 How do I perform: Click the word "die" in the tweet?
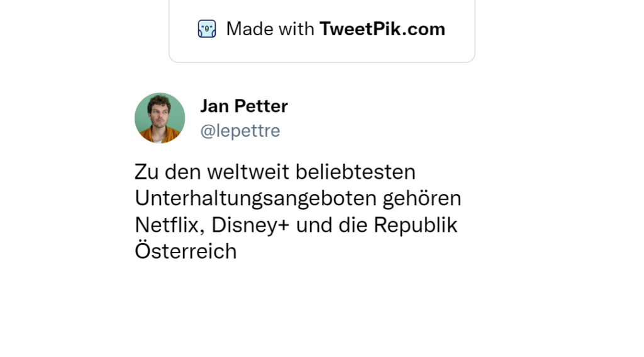pos(353,225)
